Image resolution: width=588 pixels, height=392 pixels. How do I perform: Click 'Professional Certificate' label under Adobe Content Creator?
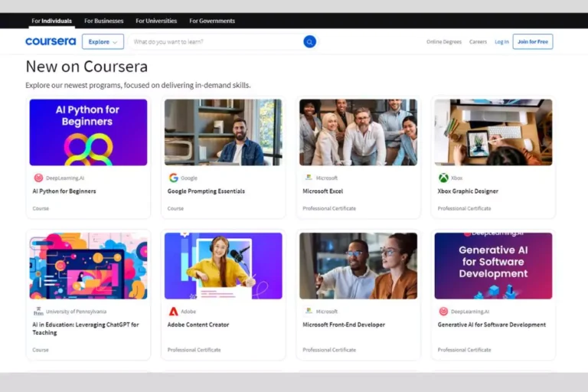pos(194,350)
